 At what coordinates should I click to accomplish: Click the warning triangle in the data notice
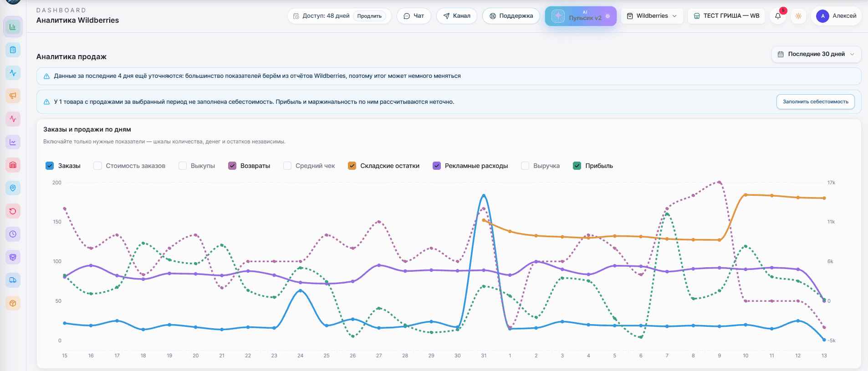click(46, 76)
